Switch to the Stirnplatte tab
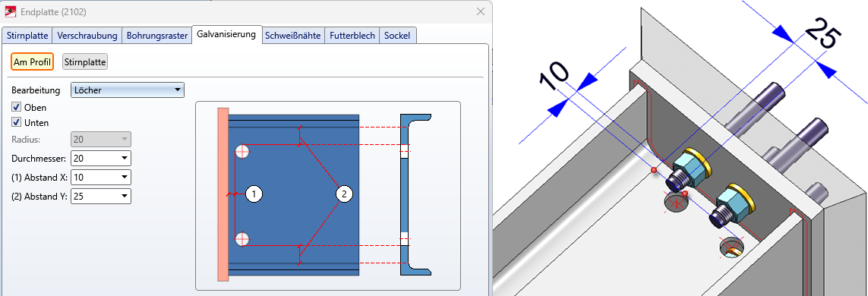Viewport: 868px width, 296px height. click(x=27, y=36)
